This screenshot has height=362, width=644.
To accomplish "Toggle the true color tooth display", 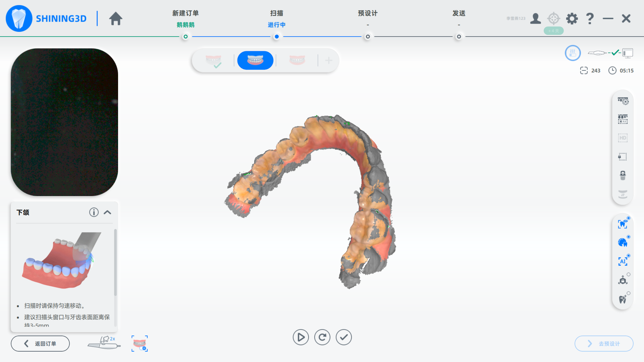I will (x=623, y=243).
